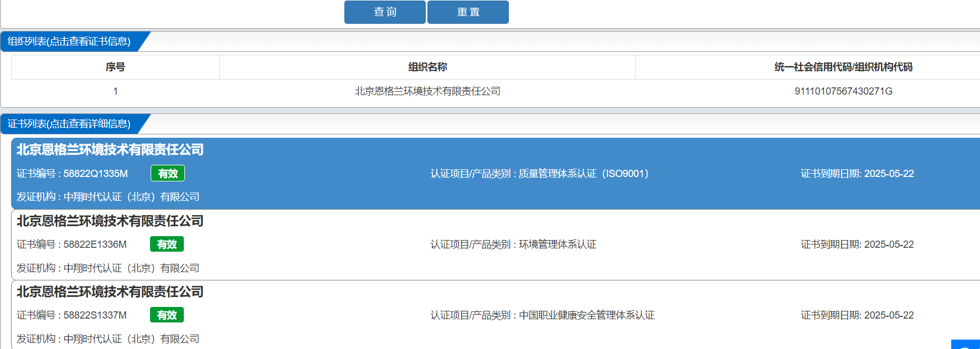Click the 有效 badge for certificate 58822S1337M

coord(167,315)
